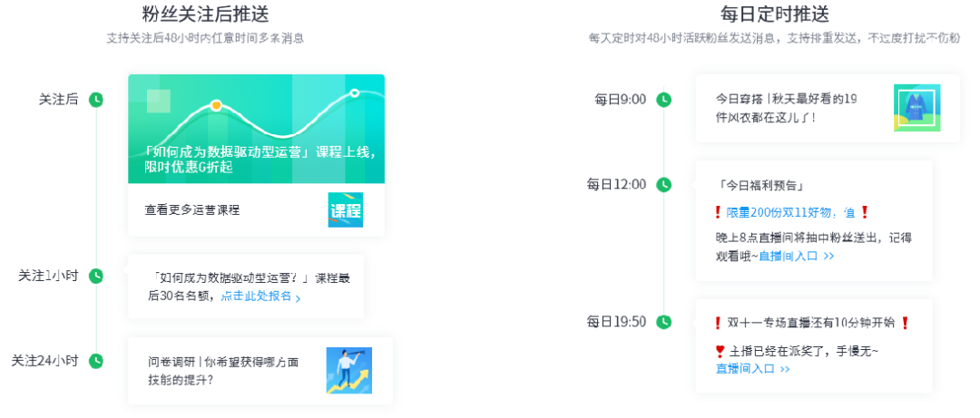Click the clock icon beside 关注24小时
This screenshot has width=980, height=418.
(96, 361)
